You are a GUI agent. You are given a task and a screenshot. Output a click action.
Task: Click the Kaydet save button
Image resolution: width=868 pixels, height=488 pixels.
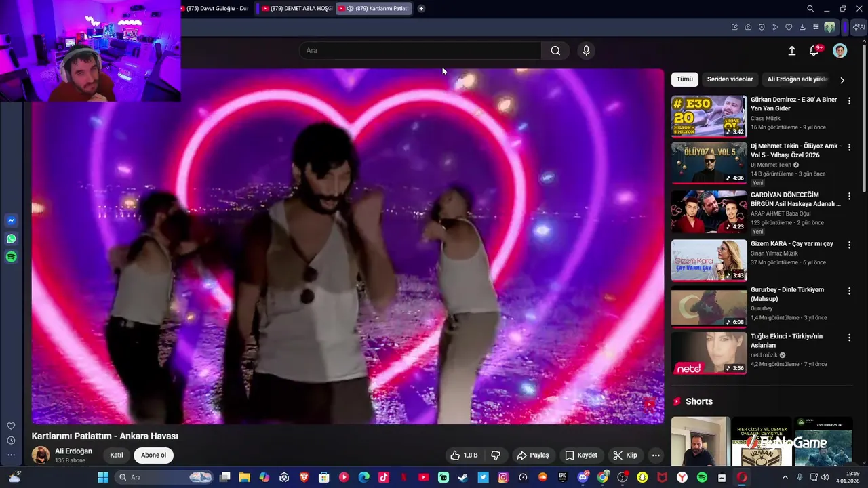click(581, 455)
